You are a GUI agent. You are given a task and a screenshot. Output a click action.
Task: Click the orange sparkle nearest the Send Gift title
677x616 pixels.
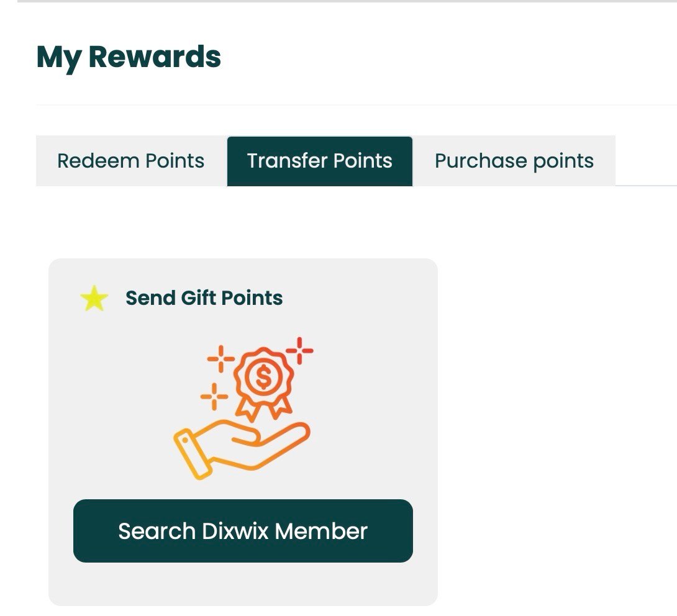[220, 358]
